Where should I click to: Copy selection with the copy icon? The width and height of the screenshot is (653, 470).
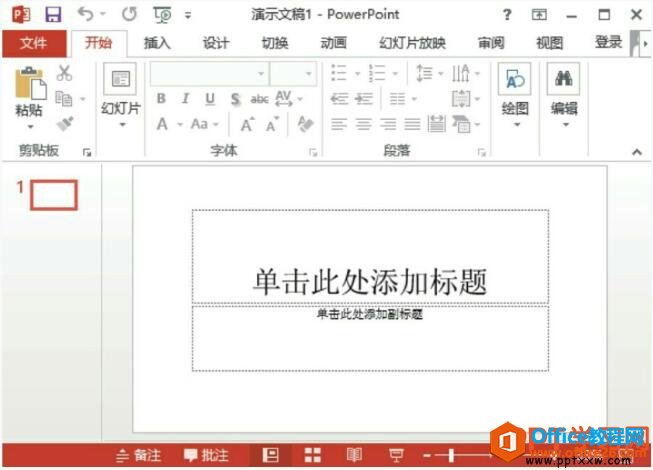(64, 99)
